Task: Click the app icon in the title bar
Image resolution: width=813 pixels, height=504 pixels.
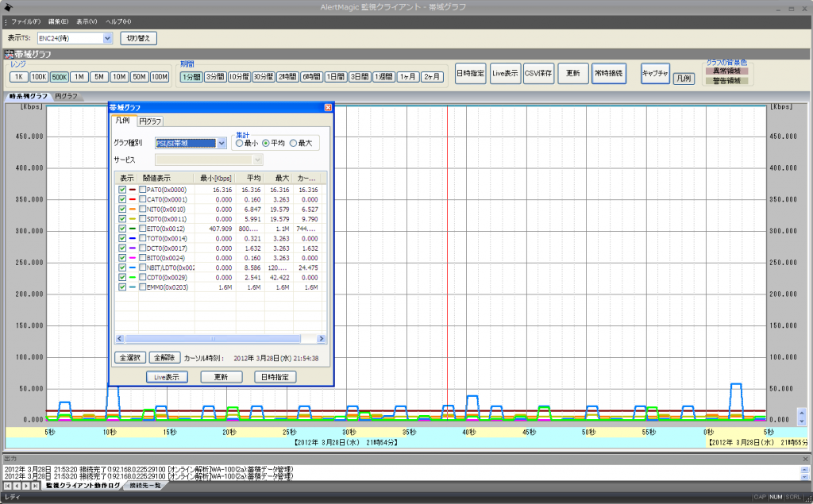Action: coord(8,7)
